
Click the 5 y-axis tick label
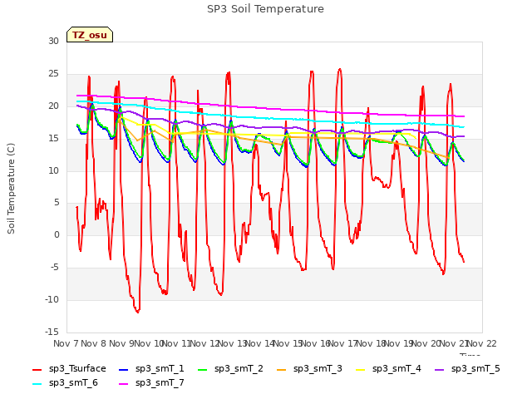[57, 203]
